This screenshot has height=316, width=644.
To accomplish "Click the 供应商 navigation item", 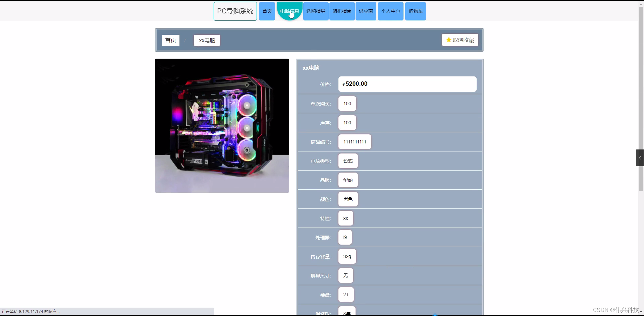I will click(366, 11).
